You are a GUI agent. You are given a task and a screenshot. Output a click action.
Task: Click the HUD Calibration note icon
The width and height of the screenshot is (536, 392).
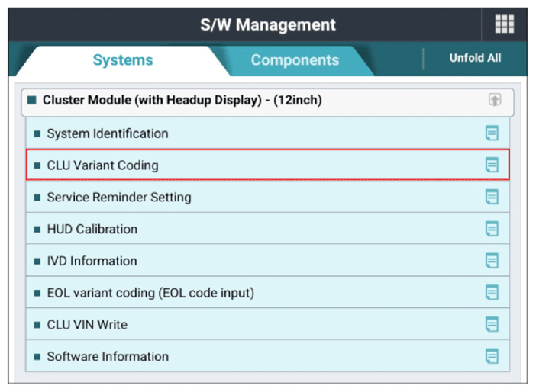pyautogui.click(x=492, y=229)
